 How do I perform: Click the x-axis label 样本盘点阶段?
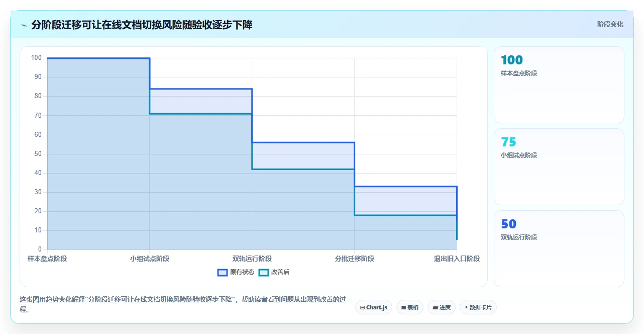47,259
